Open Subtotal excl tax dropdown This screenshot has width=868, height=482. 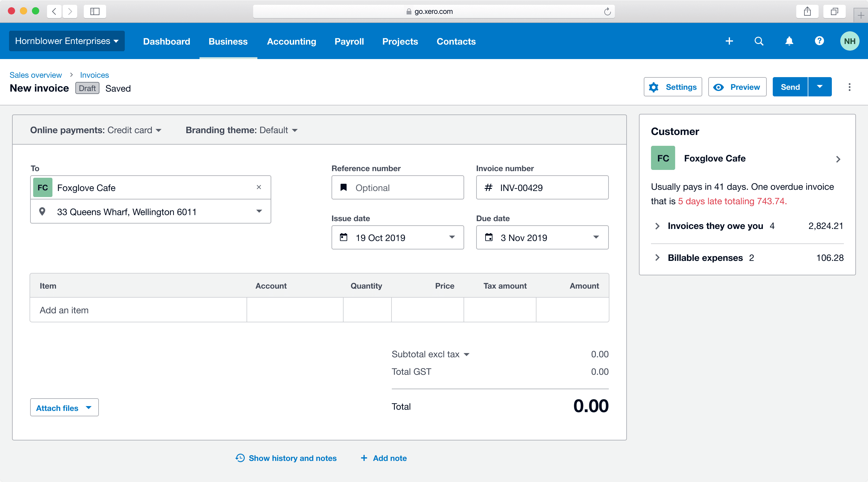click(430, 354)
